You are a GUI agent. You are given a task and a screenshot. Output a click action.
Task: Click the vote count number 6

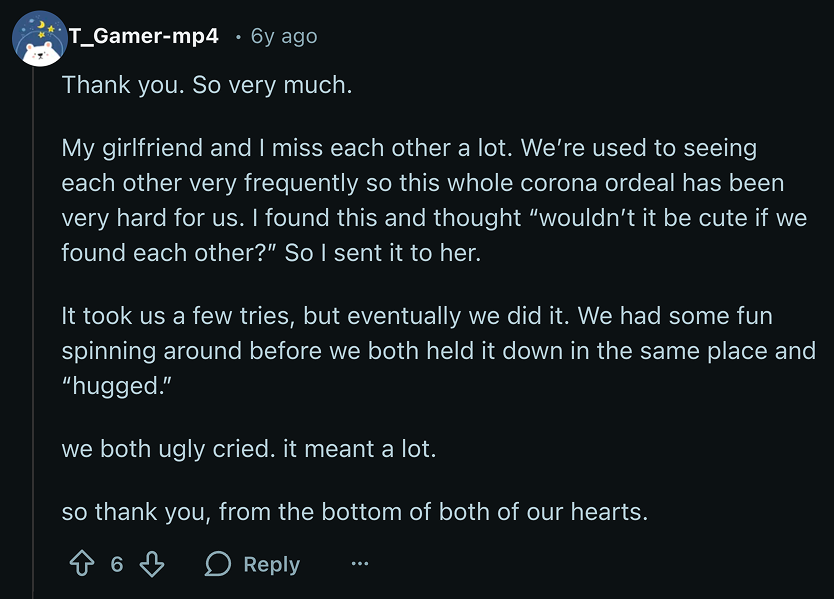coord(117,565)
